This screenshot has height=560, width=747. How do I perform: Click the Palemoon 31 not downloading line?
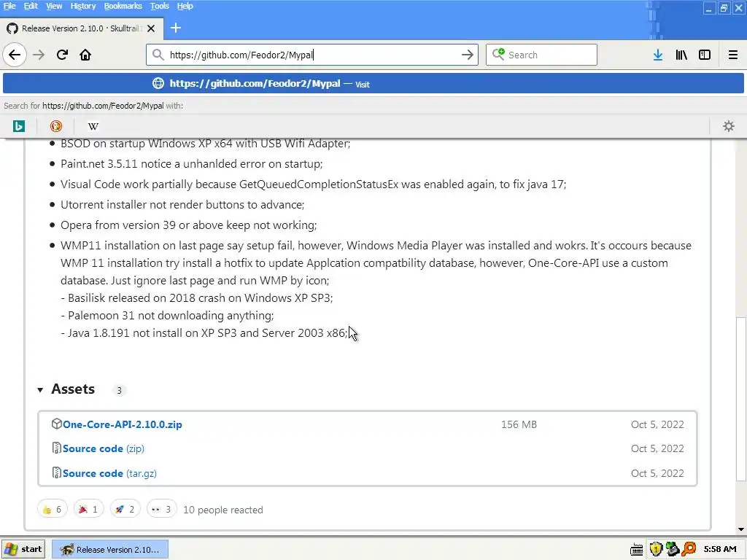click(x=167, y=316)
